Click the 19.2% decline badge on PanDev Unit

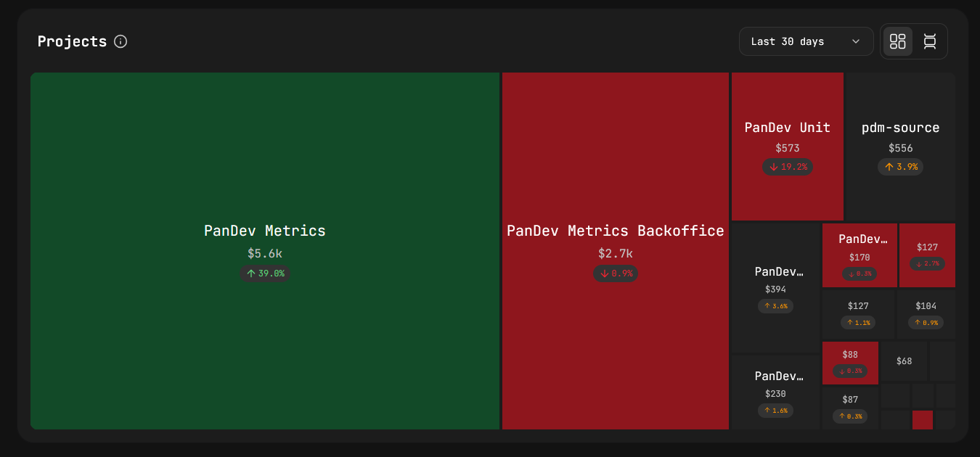pos(788,167)
